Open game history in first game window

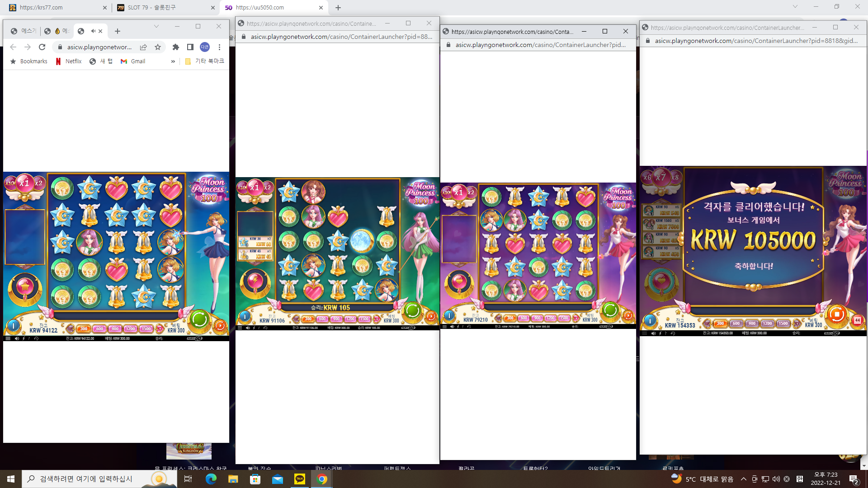point(36,338)
